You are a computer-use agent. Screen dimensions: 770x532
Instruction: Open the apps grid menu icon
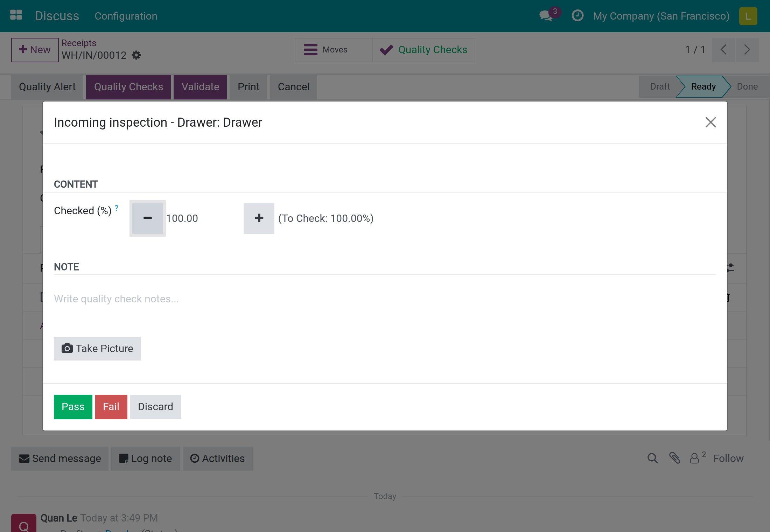(16, 15)
